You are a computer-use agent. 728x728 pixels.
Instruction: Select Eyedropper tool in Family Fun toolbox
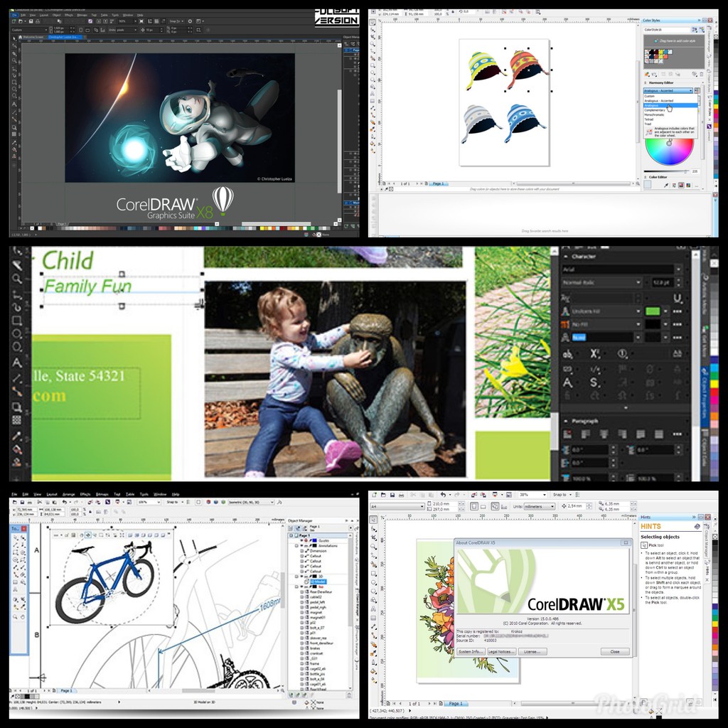(17, 436)
